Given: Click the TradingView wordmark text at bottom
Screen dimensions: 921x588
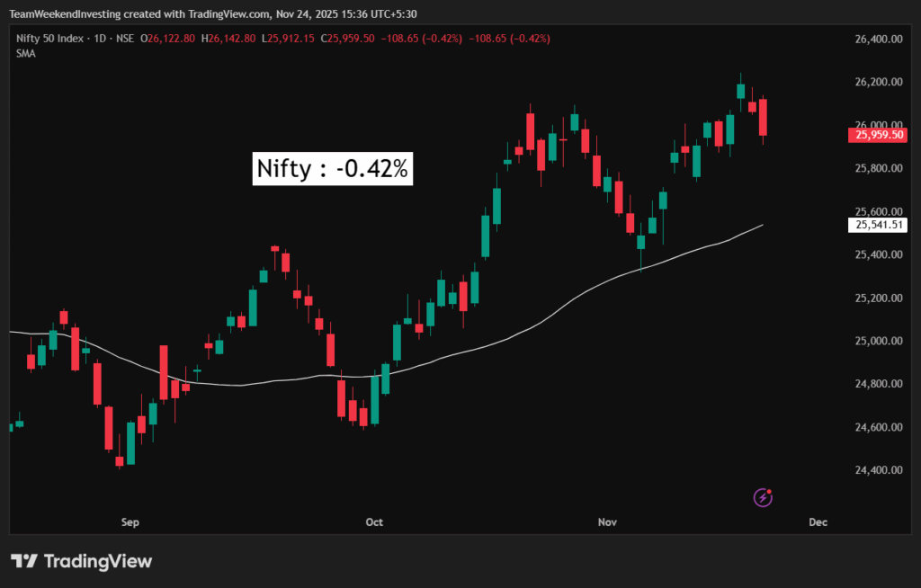Looking at the screenshot, I should pos(97,561).
